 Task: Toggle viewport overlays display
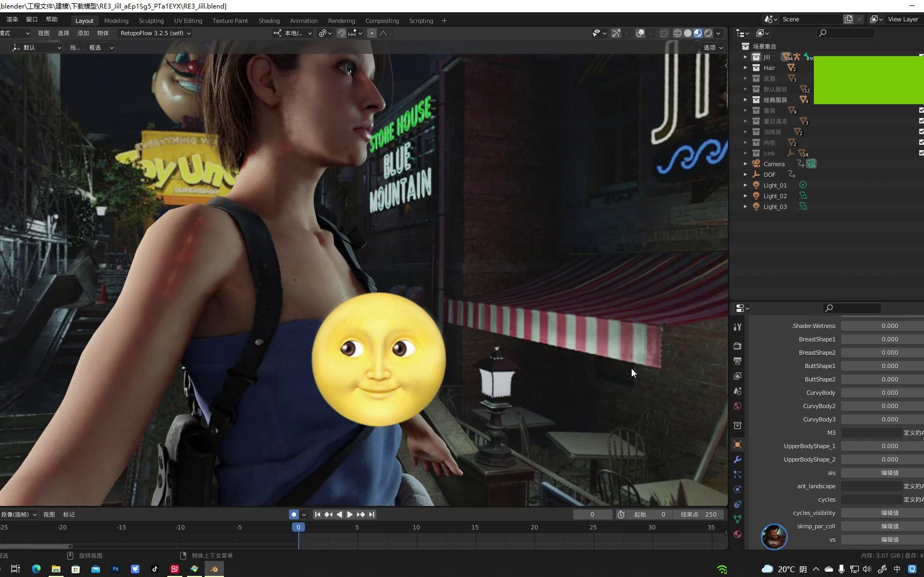640,33
